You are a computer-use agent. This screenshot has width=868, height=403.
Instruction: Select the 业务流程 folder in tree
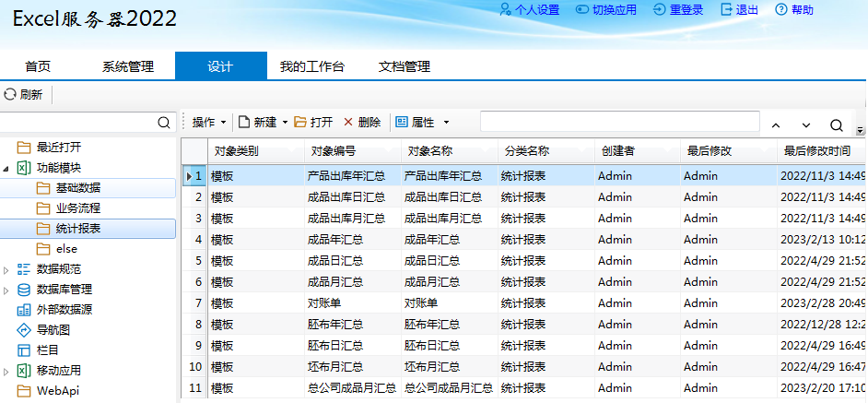(x=78, y=208)
